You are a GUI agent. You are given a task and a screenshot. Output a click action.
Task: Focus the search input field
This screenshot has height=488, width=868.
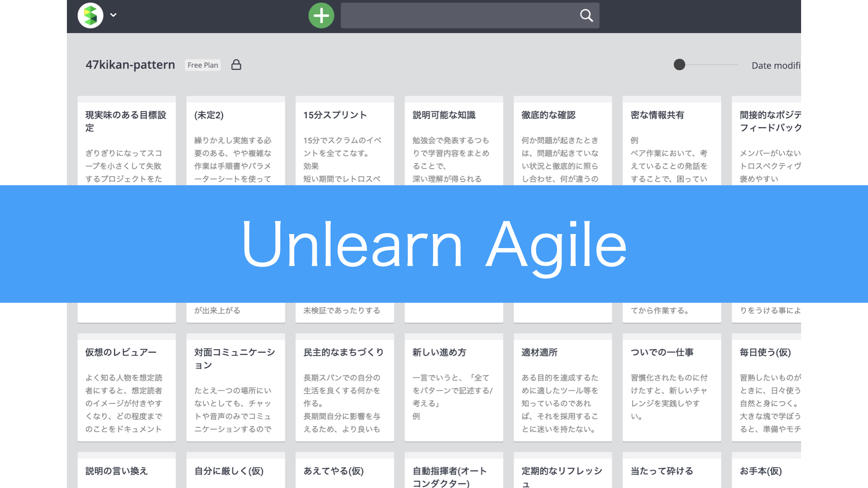click(x=470, y=15)
